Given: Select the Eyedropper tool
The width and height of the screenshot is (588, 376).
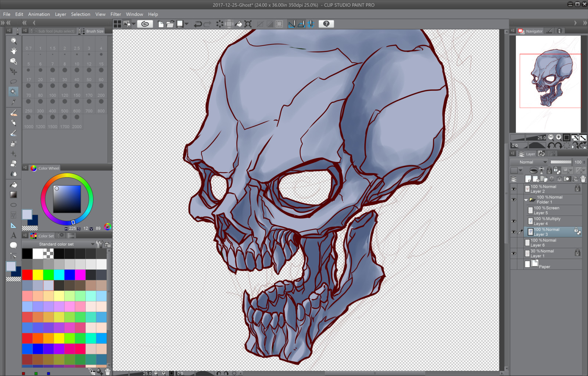Looking at the screenshot, I should [14, 101].
